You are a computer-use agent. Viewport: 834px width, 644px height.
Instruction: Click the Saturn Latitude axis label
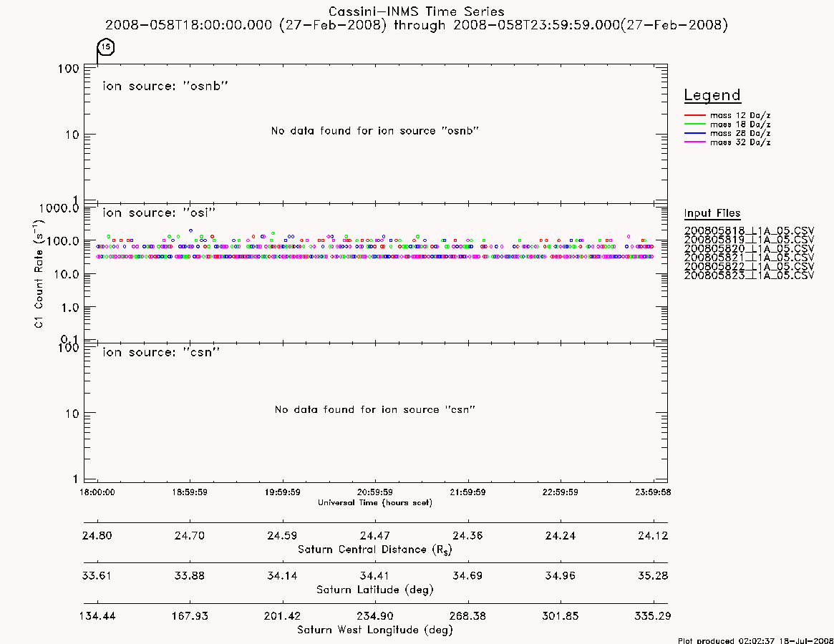click(x=375, y=590)
